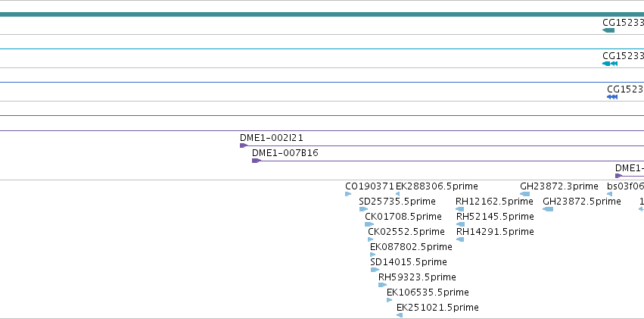This screenshot has width=644, height=319.
Task: Click the RH59323.5prime EST arrow
Action: (382, 285)
